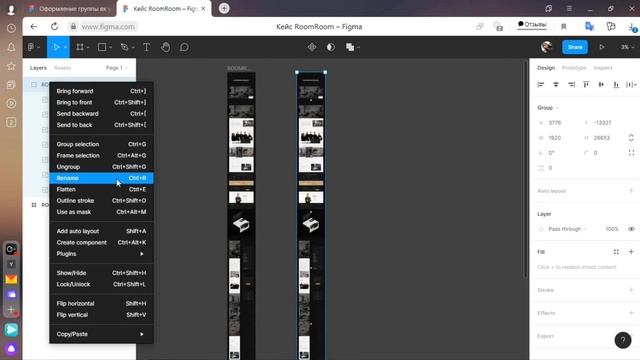This screenshot has width=640, height=360.
Task: Open the Pass through blend mode dropdown
Action: 567,229
